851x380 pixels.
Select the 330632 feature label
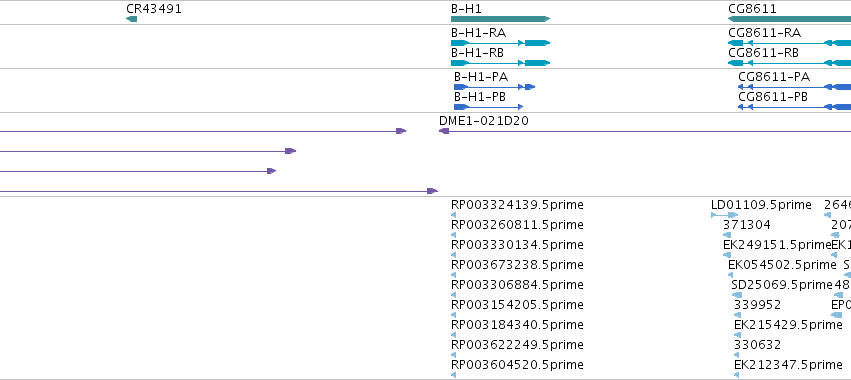click(757, 345)
